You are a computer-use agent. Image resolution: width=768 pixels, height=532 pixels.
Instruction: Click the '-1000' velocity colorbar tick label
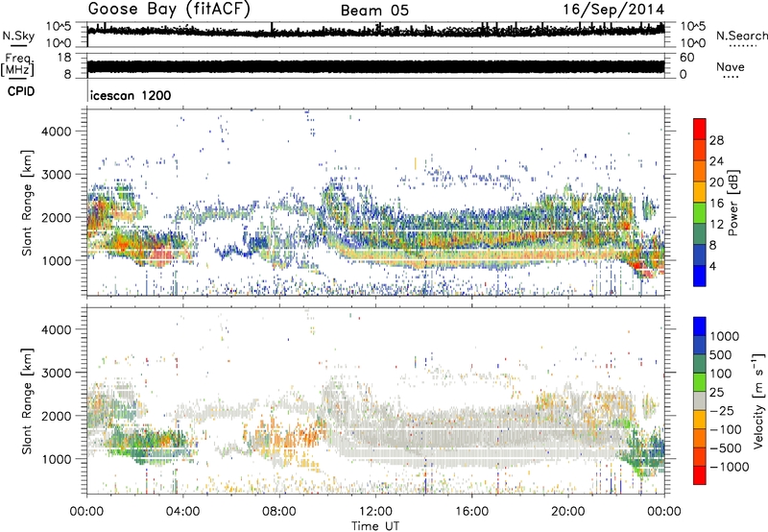point(729,467)
